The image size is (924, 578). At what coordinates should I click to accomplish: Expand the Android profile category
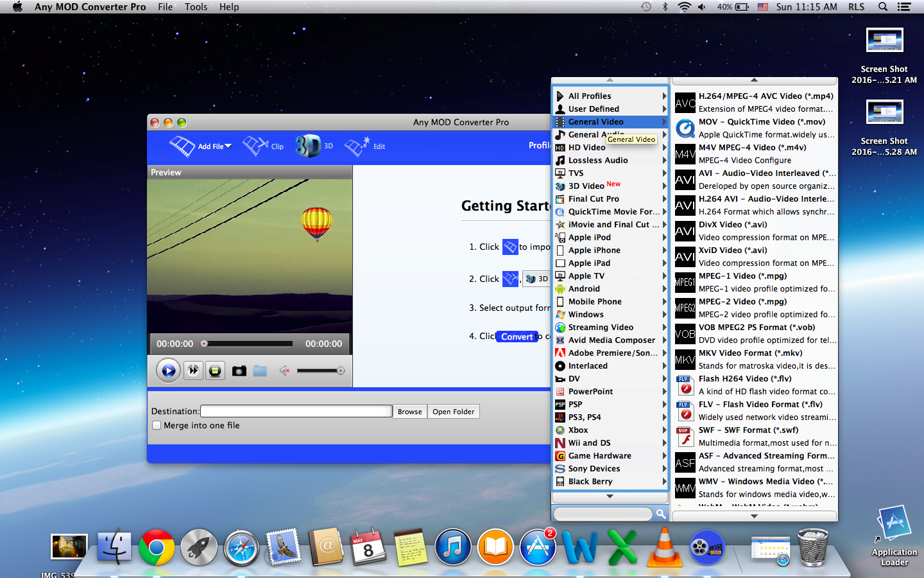pos(611,288)
